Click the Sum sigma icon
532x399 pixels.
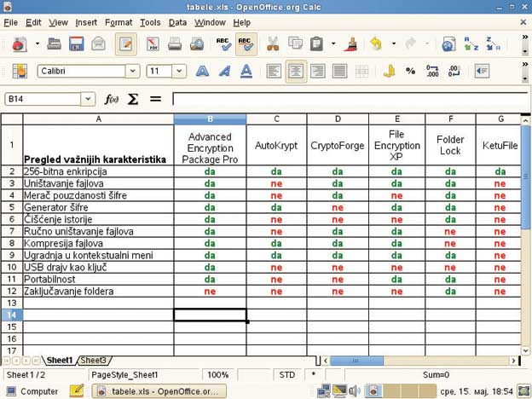coord(133,99)
